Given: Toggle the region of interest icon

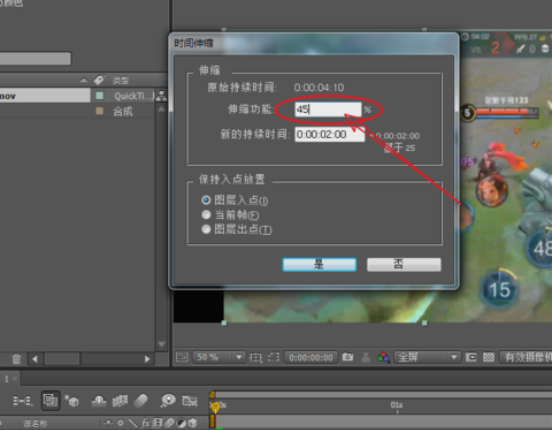Looking at the screenshot, I should 471,357.
